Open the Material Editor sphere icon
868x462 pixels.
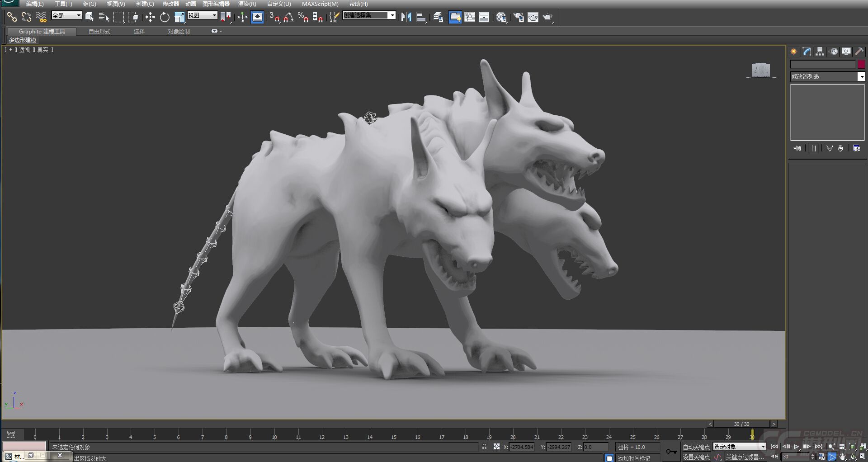[x=501, y=17]
